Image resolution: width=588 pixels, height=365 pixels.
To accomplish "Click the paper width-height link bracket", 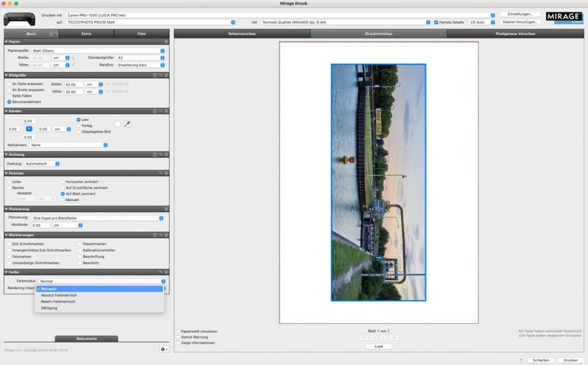I will coord(73,62).
